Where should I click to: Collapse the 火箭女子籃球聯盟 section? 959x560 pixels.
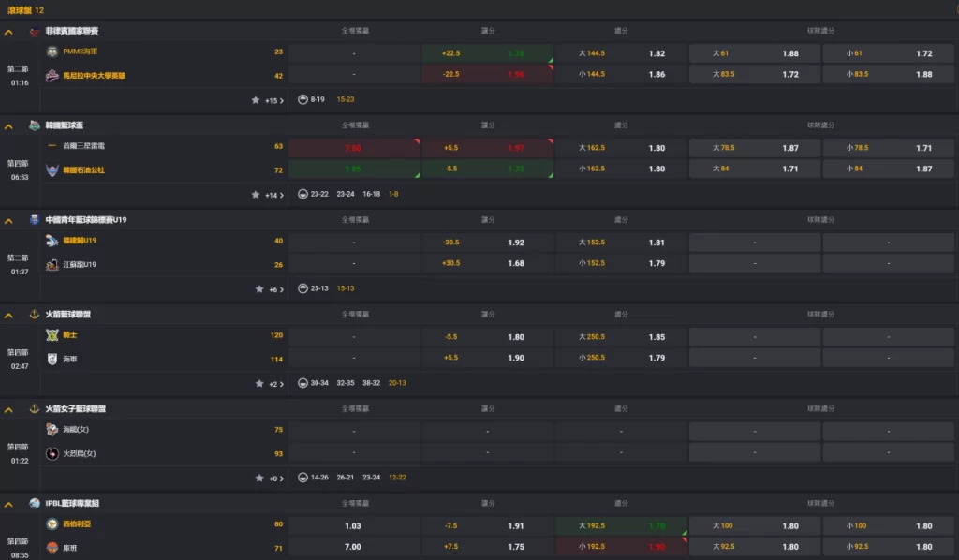[x=8, y=409]
